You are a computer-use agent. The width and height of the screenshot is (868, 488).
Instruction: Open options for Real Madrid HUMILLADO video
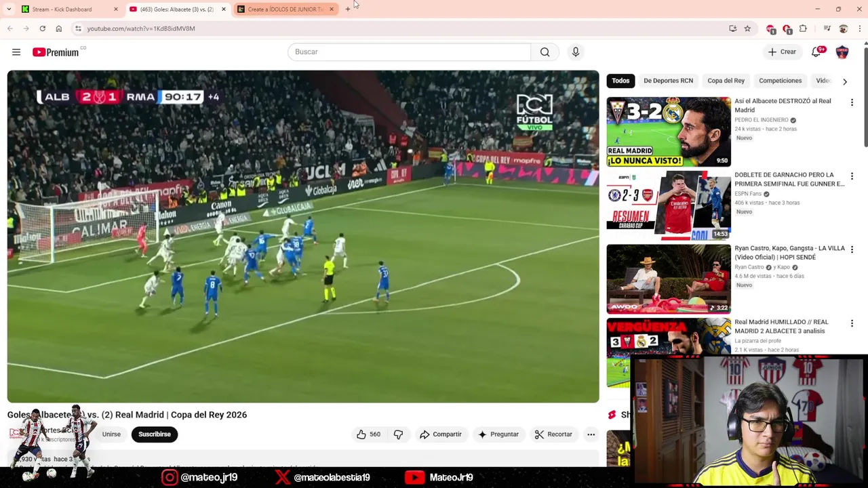(852, 323)
